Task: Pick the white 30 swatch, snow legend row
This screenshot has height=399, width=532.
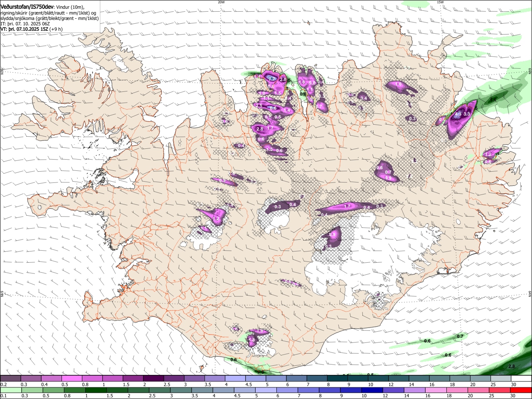Action: (521, 379)
